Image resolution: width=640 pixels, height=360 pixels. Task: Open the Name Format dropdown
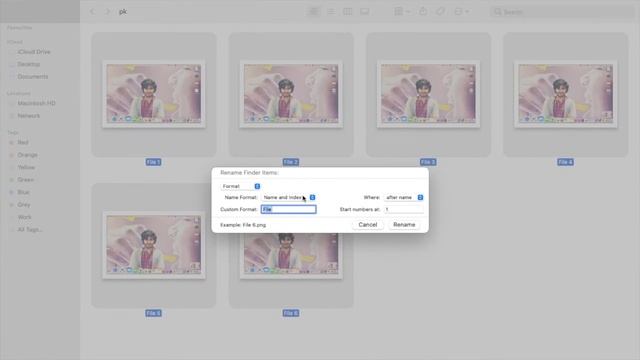pos(288,198)
